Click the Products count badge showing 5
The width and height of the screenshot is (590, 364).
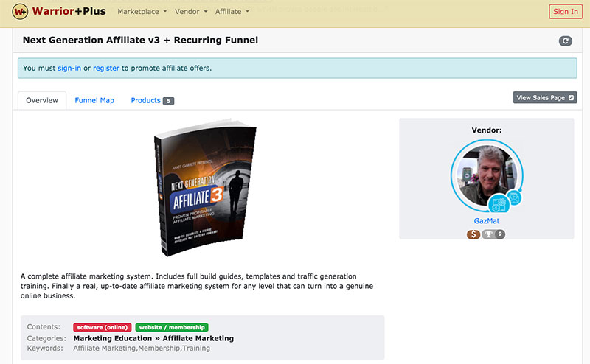click(x=169, y=101)
